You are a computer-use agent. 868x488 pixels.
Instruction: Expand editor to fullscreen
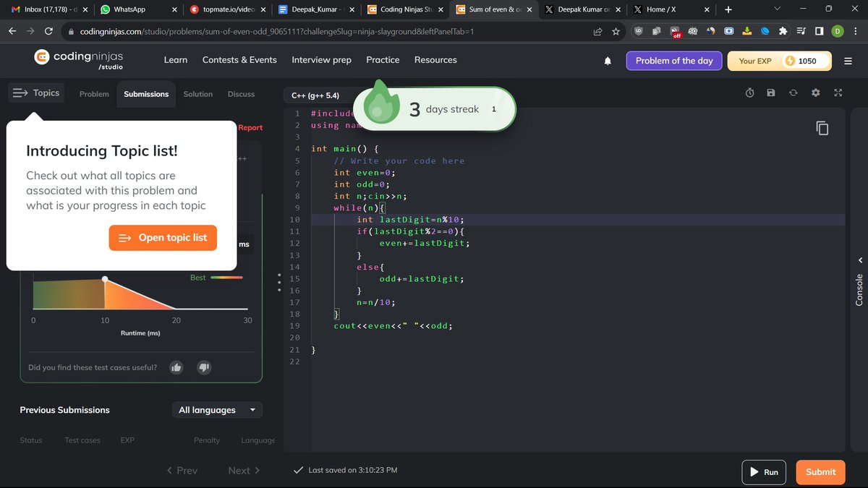point(838,93)
